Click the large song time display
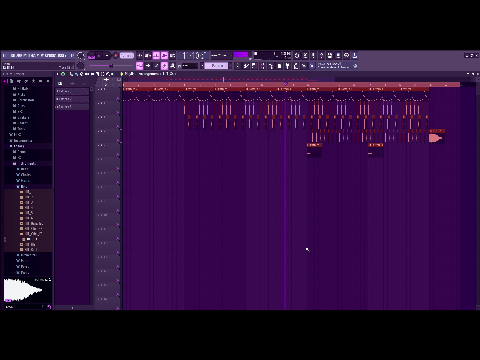The width and height of the screenshot is (480, 360). (x=194, y=55)
